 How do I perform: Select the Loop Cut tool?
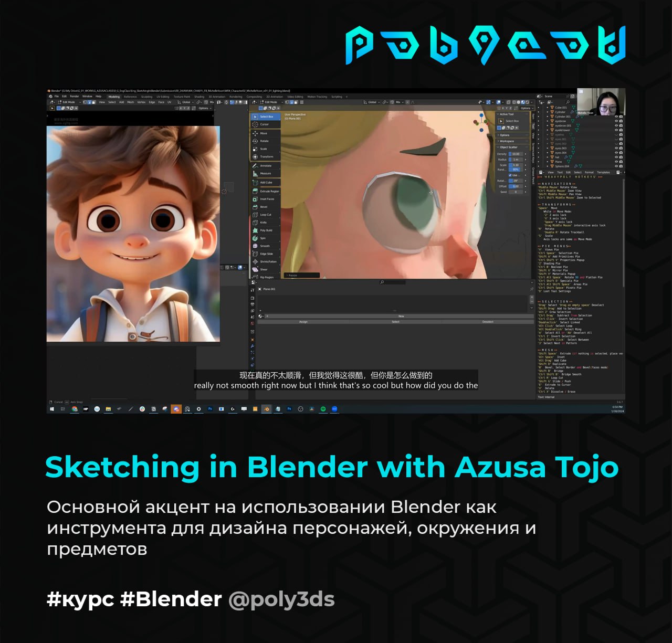[265, 215]
